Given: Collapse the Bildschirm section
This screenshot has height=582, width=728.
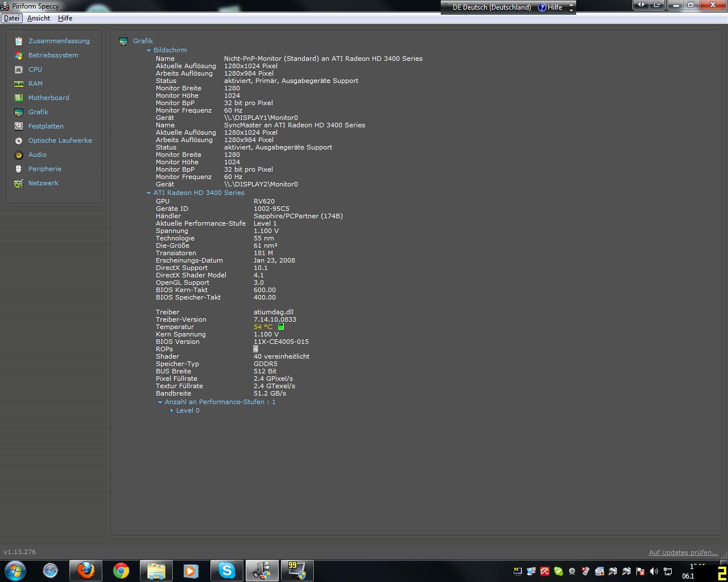Looking at the screenshot, I should point(148,50).
